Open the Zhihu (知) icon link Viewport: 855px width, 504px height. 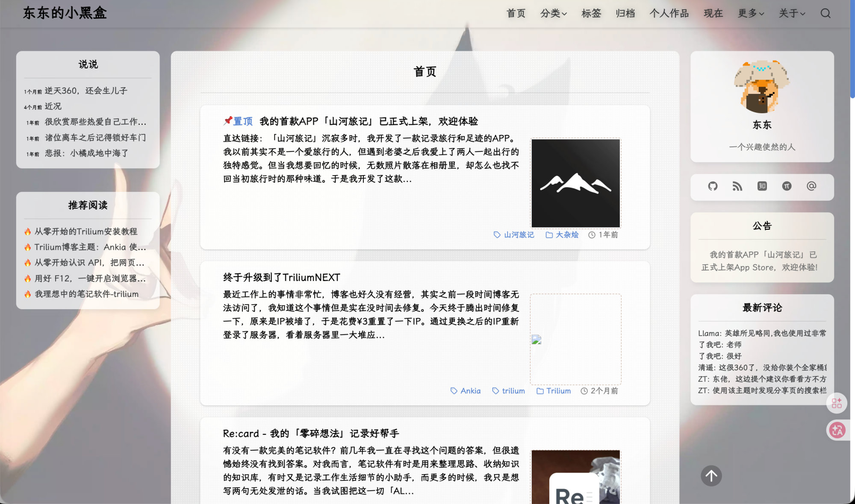pyautogui.click(x=762, y=186)
